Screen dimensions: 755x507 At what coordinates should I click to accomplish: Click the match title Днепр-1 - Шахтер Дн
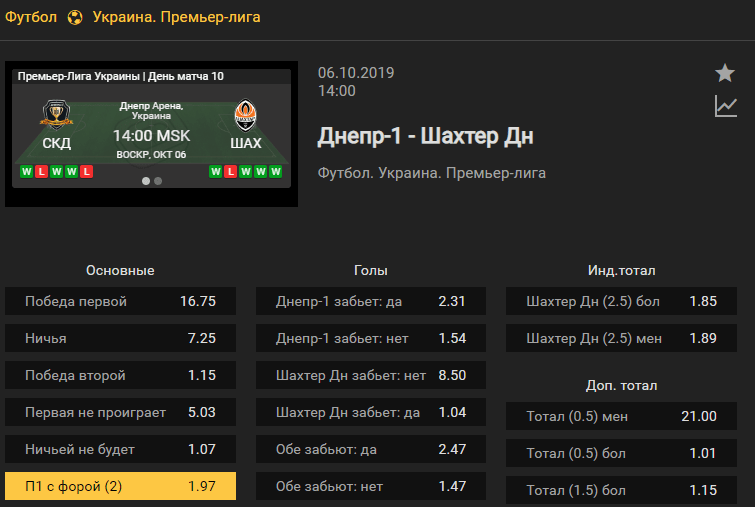426,136
